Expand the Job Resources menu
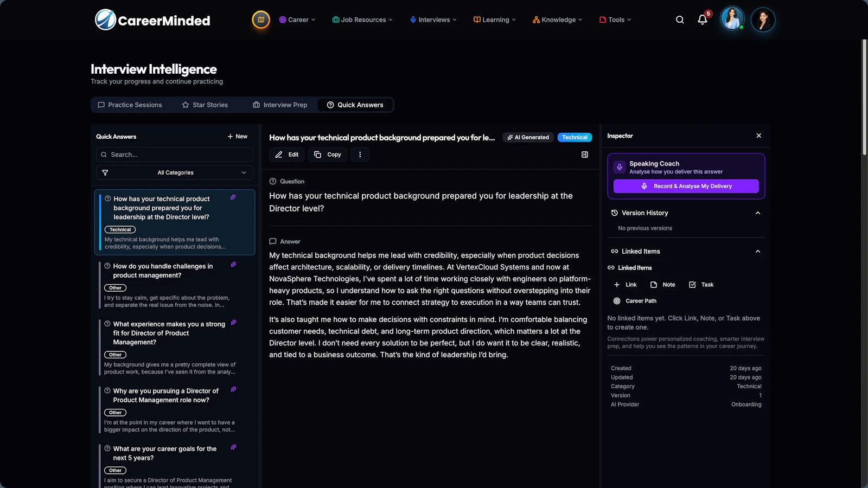868x488 pixels. [x=362, y=20]
